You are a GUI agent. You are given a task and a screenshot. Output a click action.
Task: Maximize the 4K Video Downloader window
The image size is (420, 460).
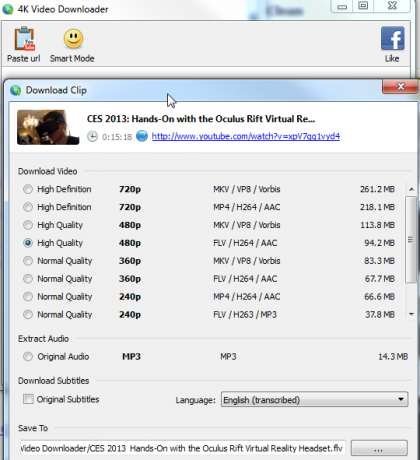[363, 6]
